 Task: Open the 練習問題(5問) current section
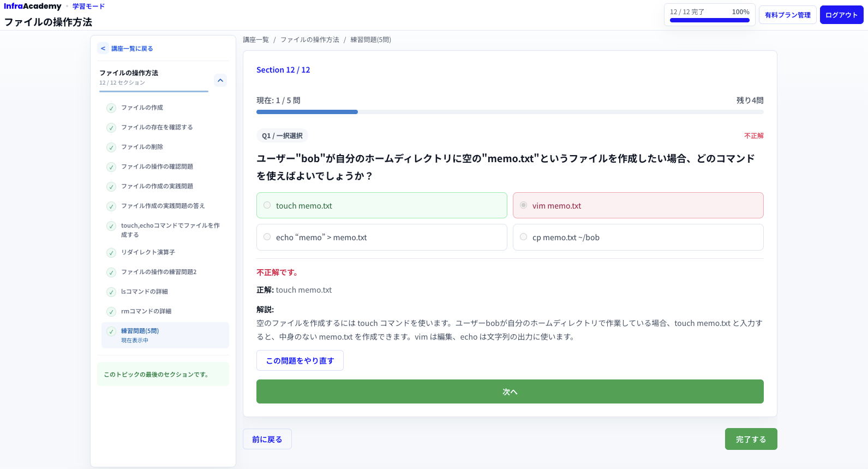[x=165, y=335]
